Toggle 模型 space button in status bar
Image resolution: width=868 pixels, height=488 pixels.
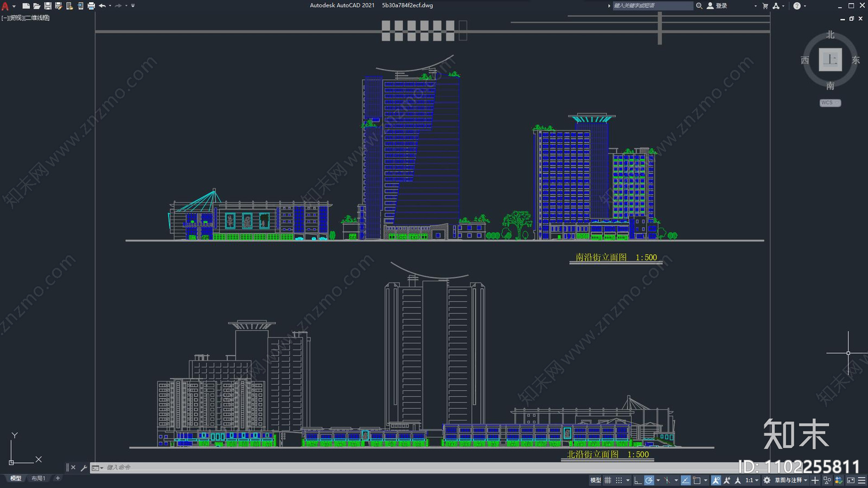click(x=596, y=480)
